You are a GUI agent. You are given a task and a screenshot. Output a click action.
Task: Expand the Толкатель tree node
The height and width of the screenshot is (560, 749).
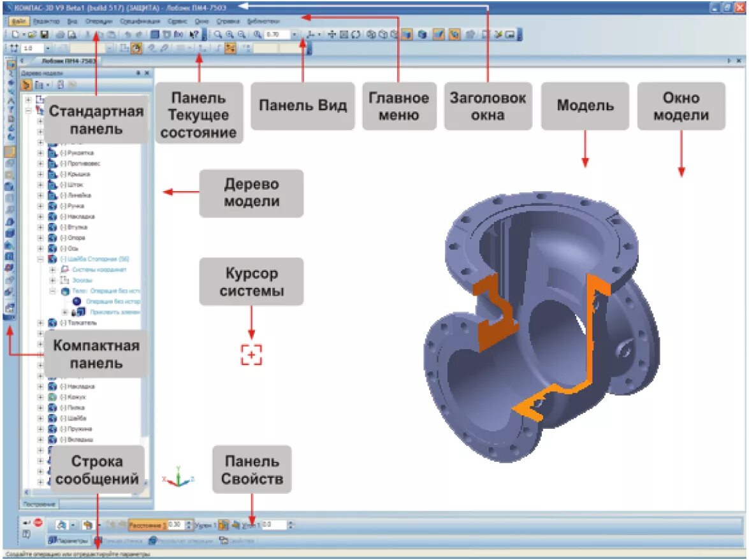click(x=41, y=323)
